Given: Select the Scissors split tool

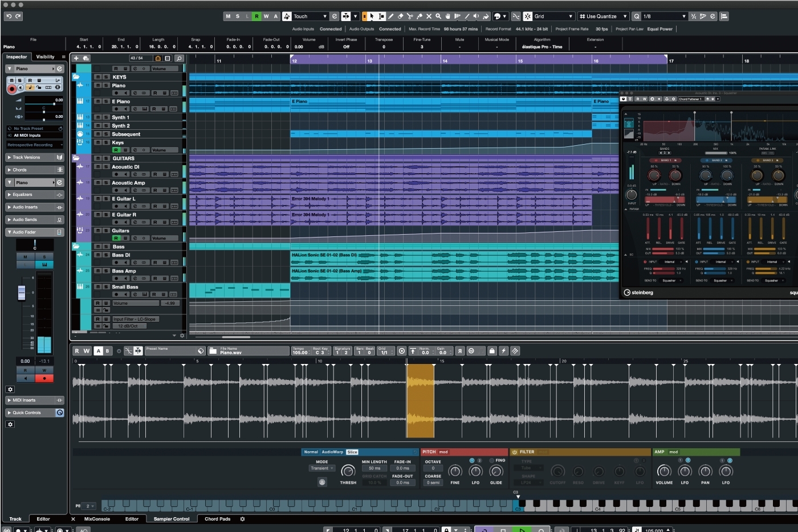Looking at the screenshot, I should click(x=410, y=17).
